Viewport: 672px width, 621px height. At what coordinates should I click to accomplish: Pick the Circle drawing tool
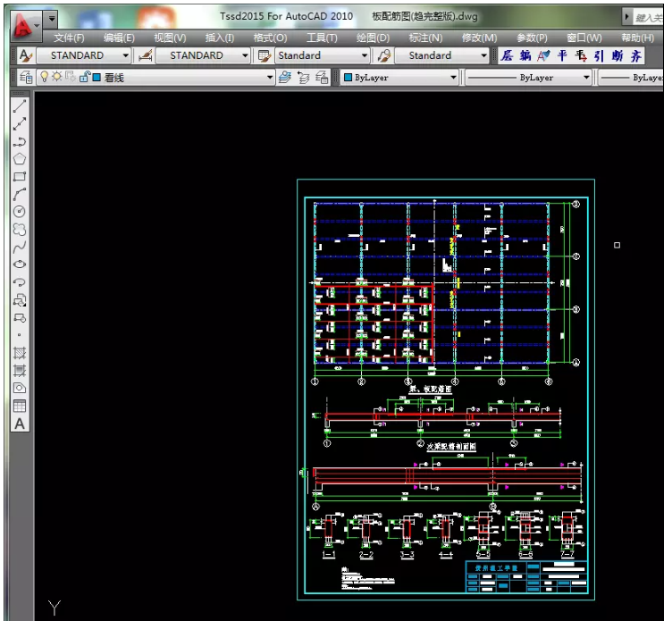click(20, 212)
